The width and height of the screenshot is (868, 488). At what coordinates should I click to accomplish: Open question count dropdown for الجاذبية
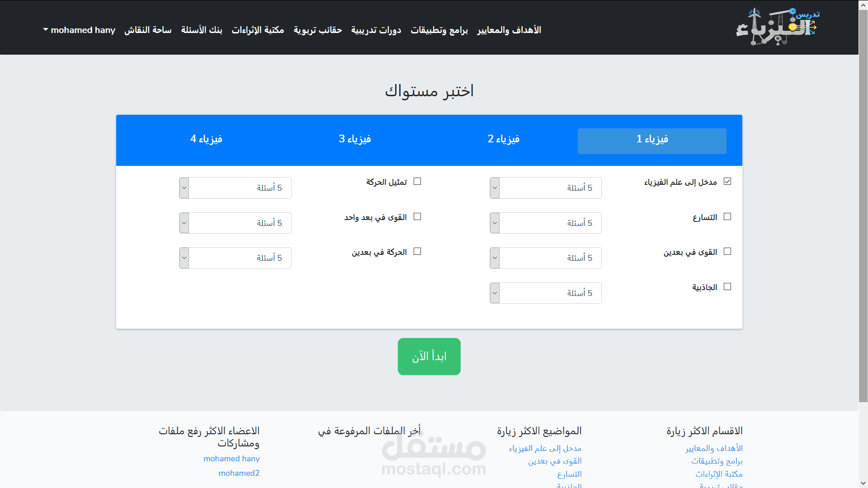pyautogui.click(x=545, y=293)
